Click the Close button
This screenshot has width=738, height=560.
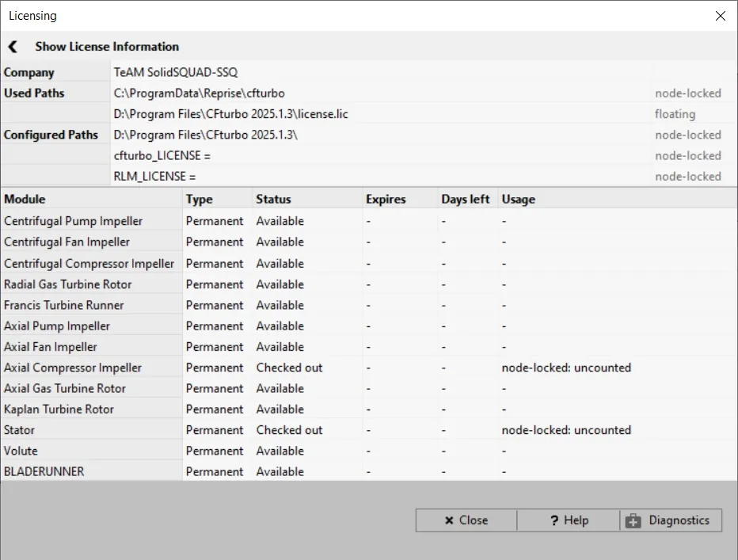click(466, 520)
